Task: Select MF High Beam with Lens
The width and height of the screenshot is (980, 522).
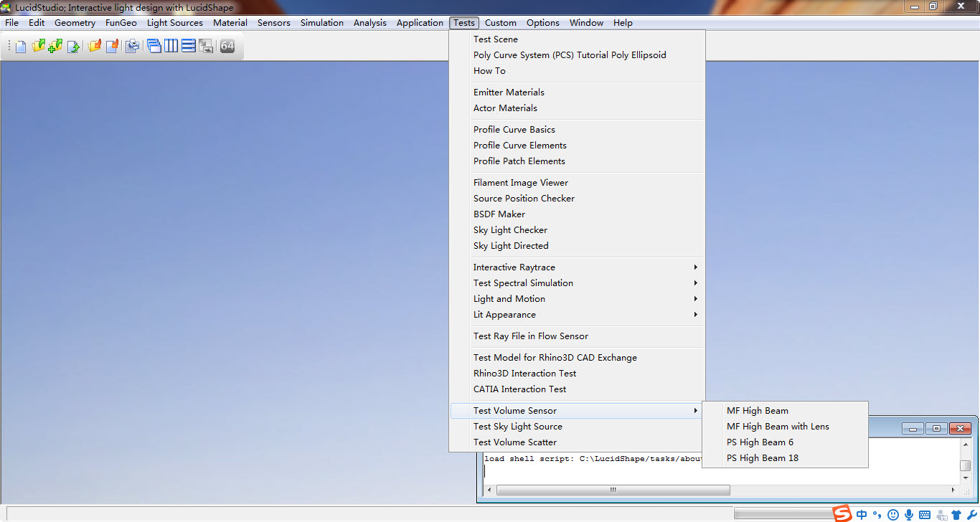Action: tap(785, 427)
